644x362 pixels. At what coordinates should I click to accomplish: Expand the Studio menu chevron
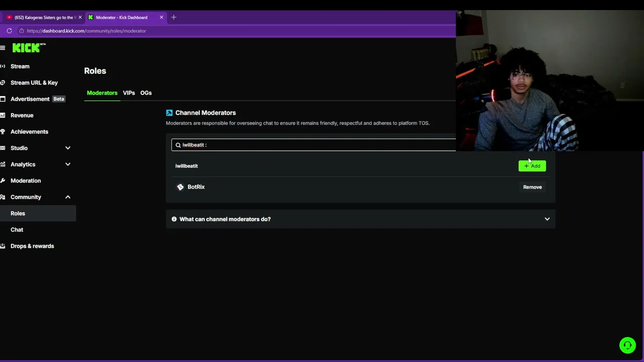point(67,148)
